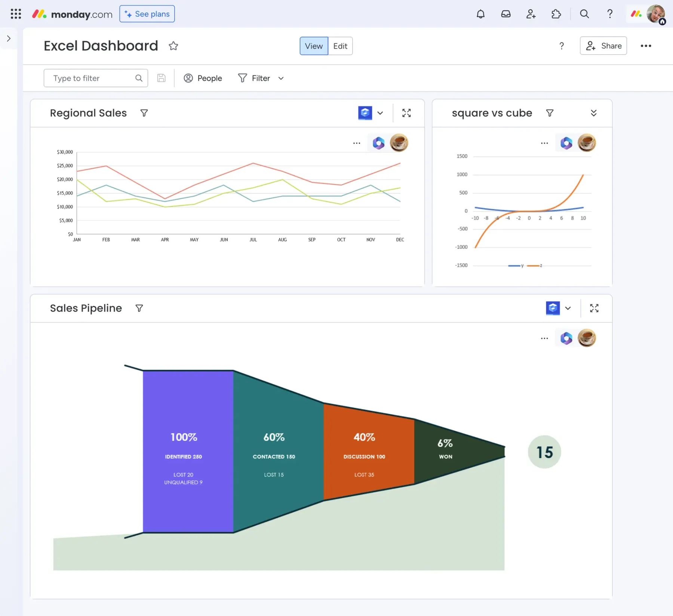The image size is (673, 616).
Task: Open the source dropdown on Sales Pipeline widget
Action: pyautogui.click(x=568, y=308)
